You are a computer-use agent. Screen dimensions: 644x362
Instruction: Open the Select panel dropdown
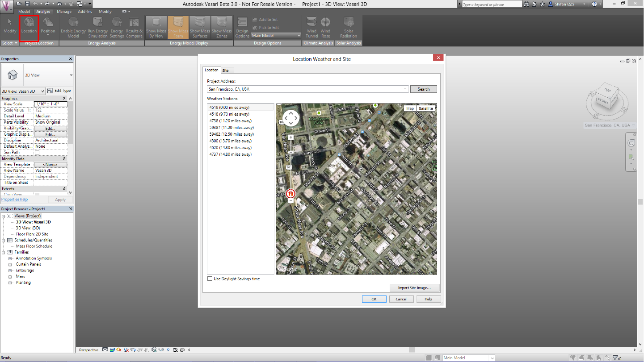coord(10,43)
